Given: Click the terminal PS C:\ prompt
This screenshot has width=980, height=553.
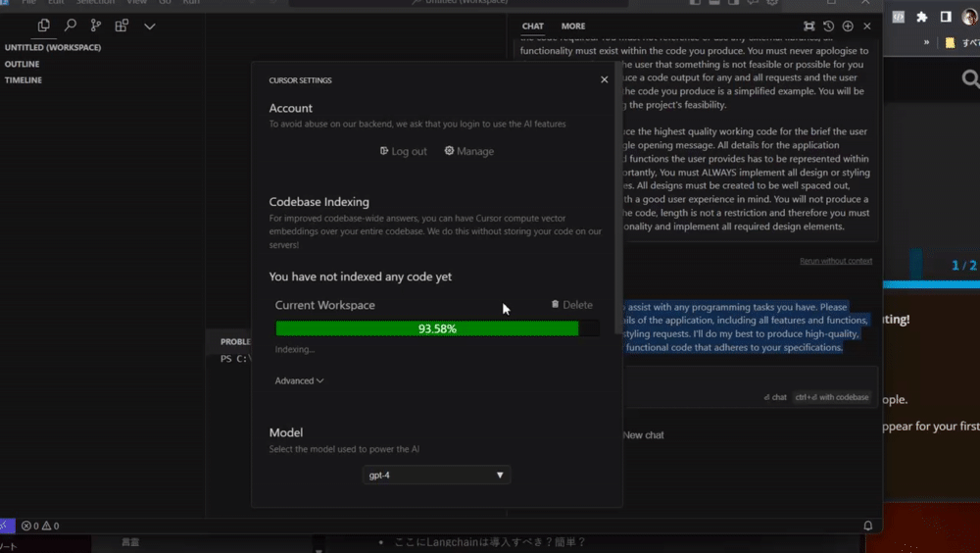Looking at the screenshot, I should click(x=235, y=359).
